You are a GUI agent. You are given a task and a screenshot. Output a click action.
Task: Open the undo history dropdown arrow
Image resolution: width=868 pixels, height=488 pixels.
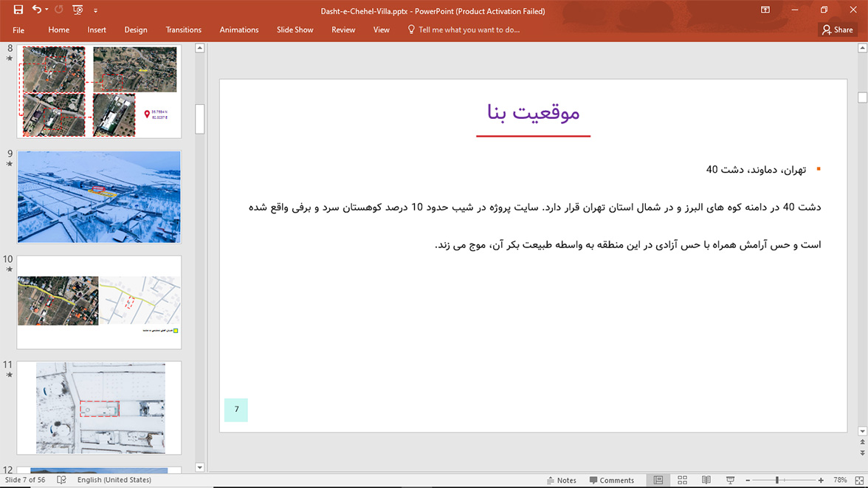click(x=46, y=10)
